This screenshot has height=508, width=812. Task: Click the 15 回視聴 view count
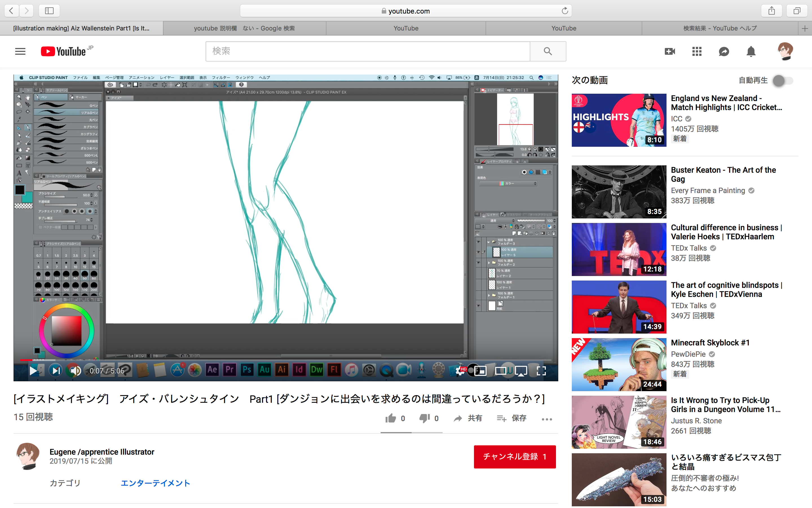click(33, 417)
